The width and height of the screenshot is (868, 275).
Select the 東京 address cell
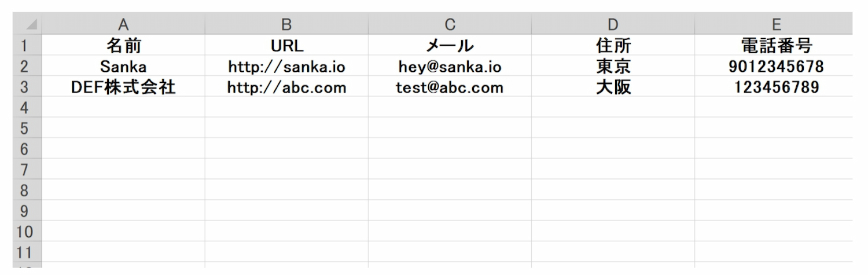tap(613, 67)
